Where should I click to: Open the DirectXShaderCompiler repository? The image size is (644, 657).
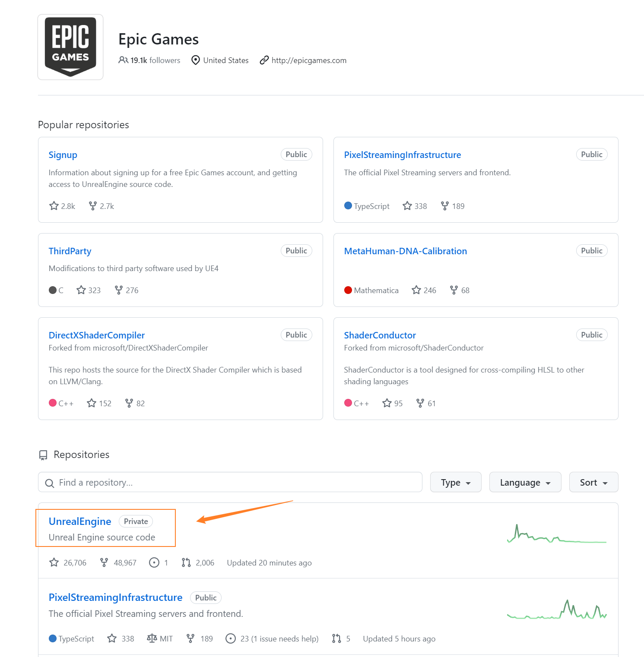point(97,335)
